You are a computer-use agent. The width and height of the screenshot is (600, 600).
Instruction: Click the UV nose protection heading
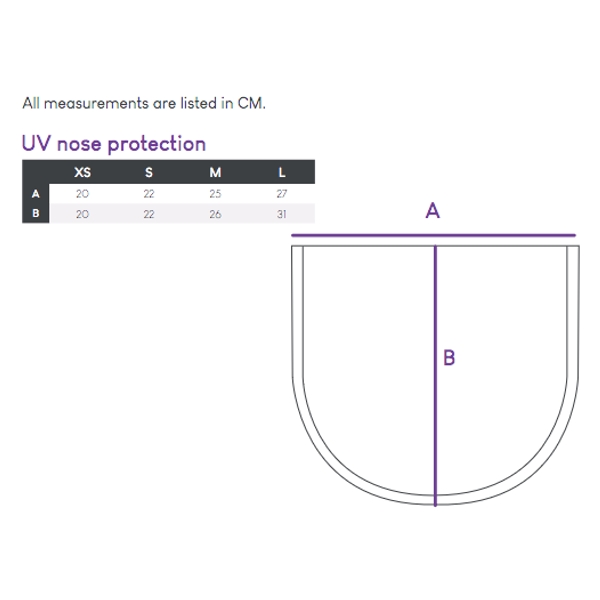pos(114,144)
